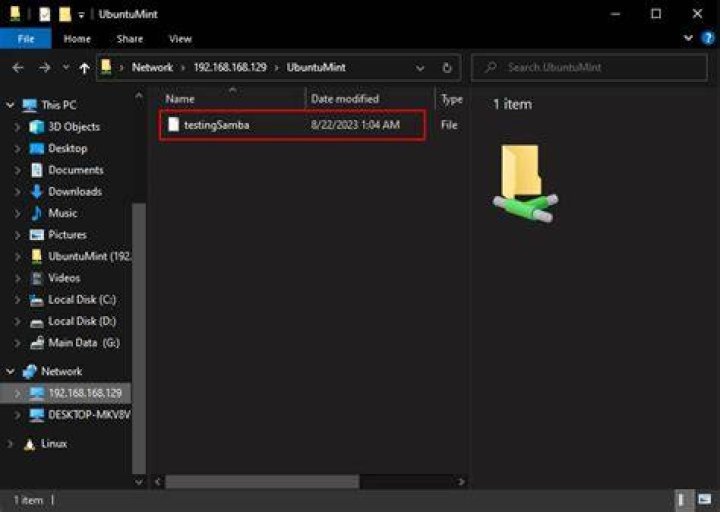Image resolution: width=720 pixels, height=512 pixels.
Task: Click the file list horizontal scrollbar thumb
Action: (x=262, y=482)
